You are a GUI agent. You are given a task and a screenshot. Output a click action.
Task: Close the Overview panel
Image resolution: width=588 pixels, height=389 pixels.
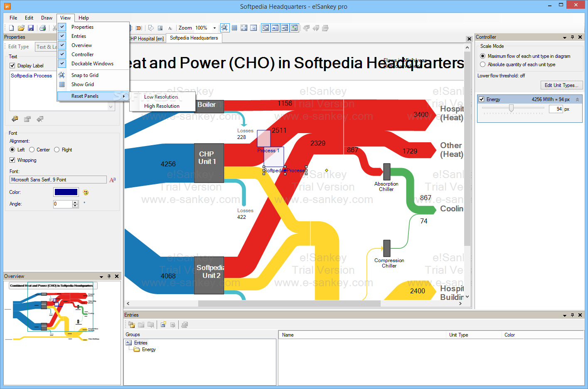point(117,276)
